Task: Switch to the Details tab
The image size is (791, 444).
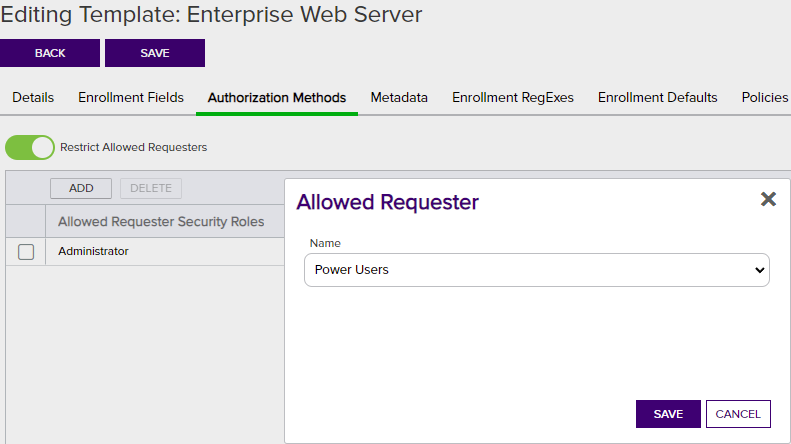Action: (33, 97)
